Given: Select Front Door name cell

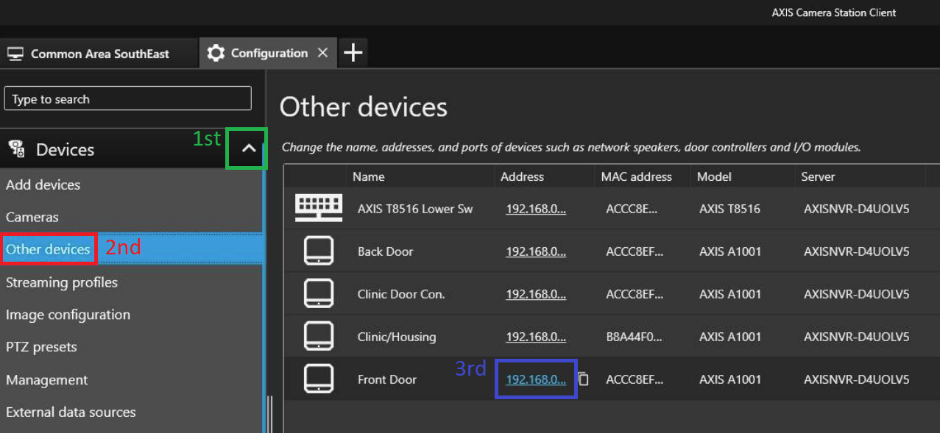Looking at the screenshot, I should pos(387,379).
